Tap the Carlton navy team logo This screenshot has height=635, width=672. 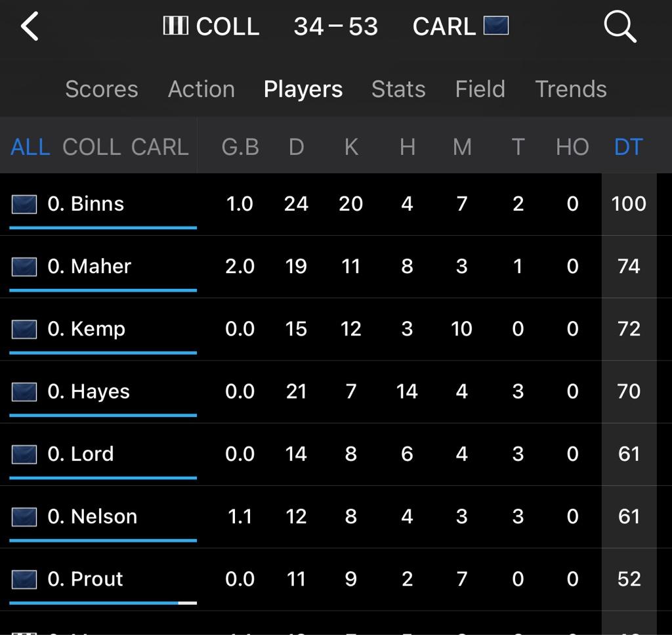point(496,26)
